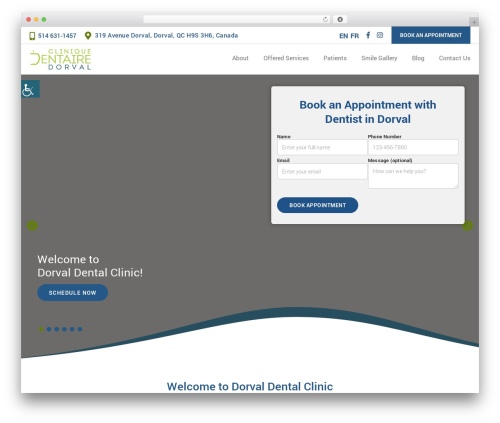Select the third slider dot
Viewport: 500px width, 423px height.
57,329
